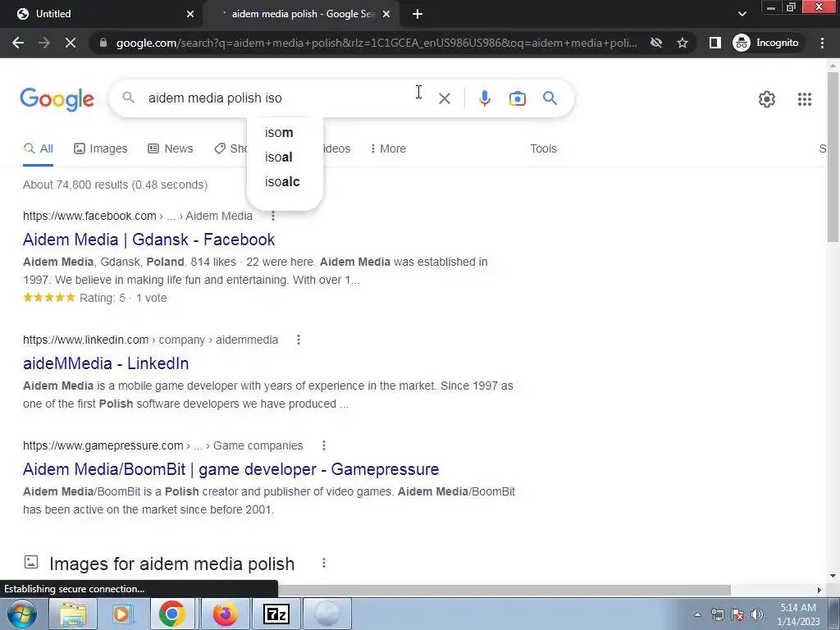Open the Action Center flag icon
Image resolution: width=840 pixels, height=630 pixels.
click(x=737, y=614)
